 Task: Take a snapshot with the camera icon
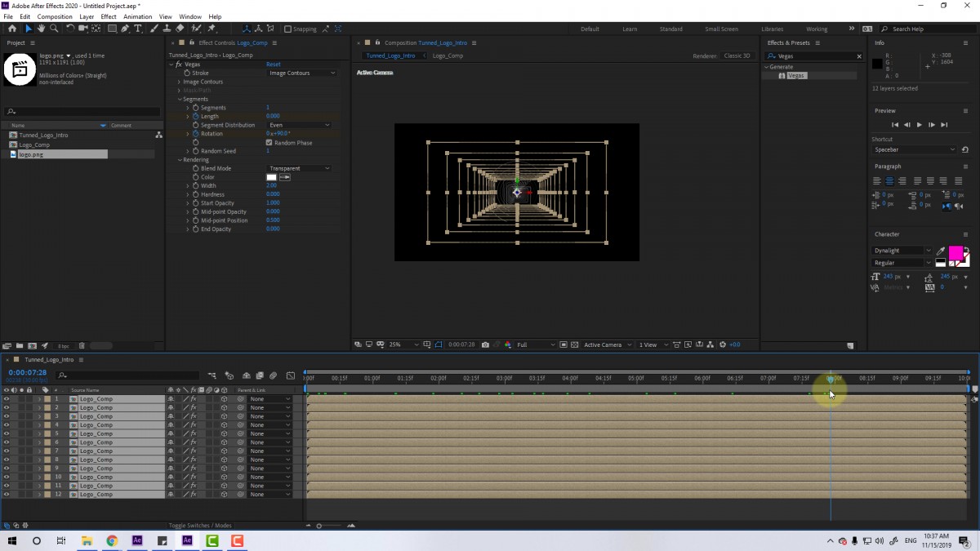[x=485, y=344]
